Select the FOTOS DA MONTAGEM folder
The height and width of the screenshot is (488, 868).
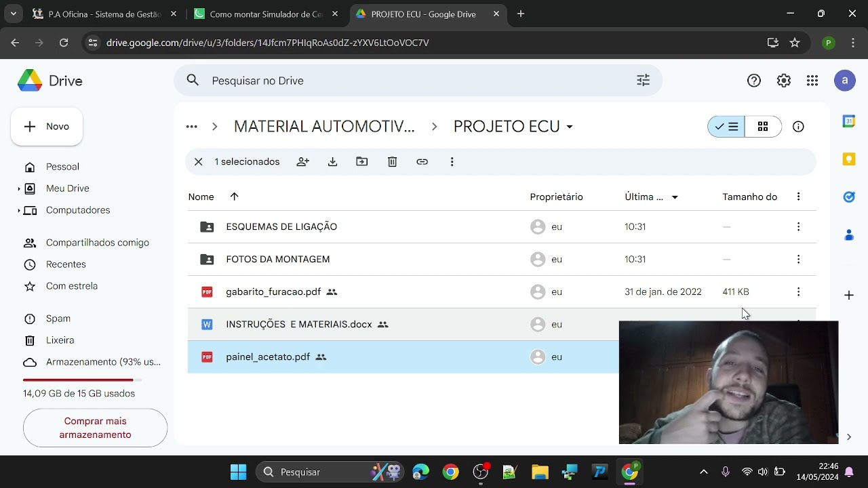(502, 259)
